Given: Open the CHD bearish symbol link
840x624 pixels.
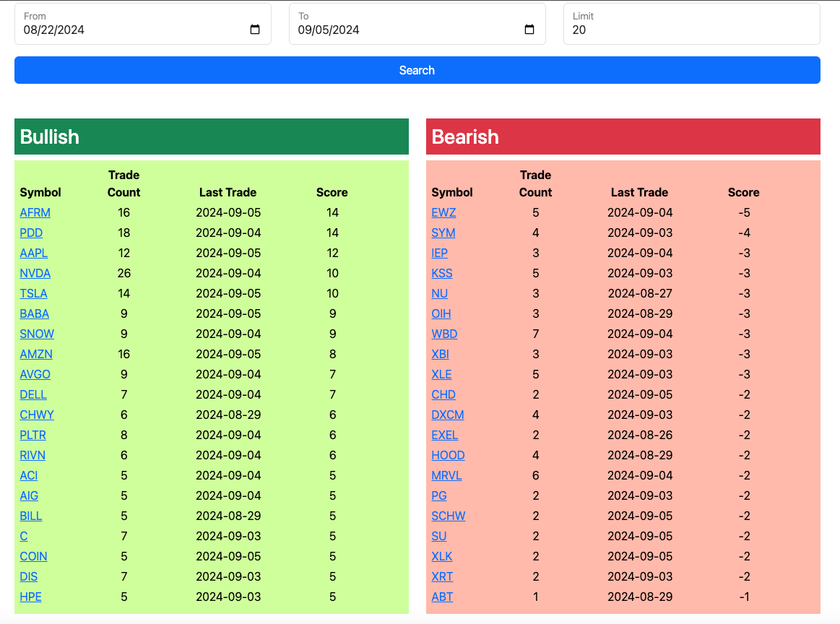Looking at the screenshot, I should pyautogui.click(x=443, y=395).
